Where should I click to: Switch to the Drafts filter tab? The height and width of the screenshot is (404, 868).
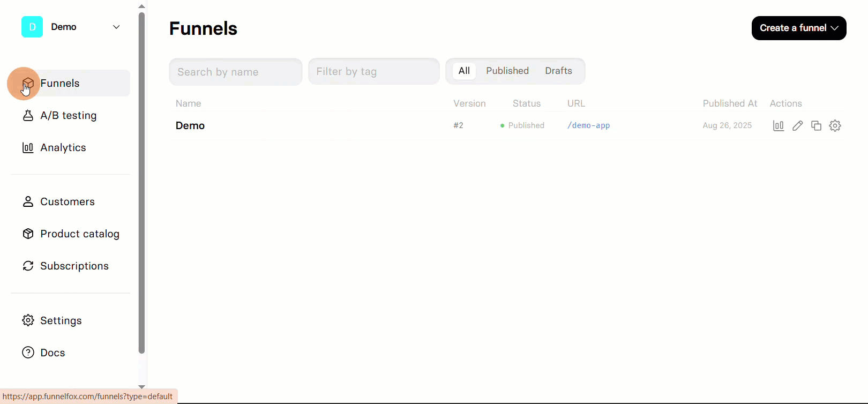click(558, 71)
